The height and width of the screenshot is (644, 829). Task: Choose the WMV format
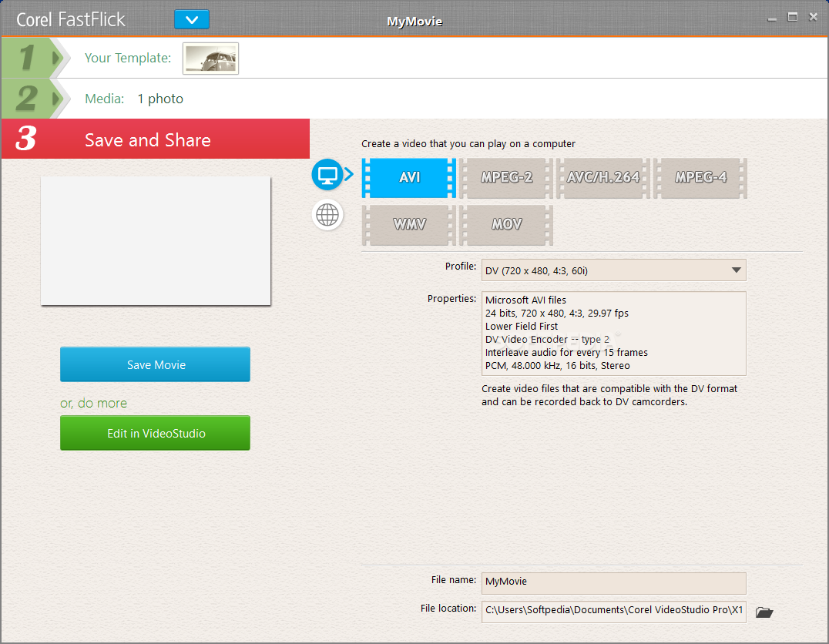point(408,225)
